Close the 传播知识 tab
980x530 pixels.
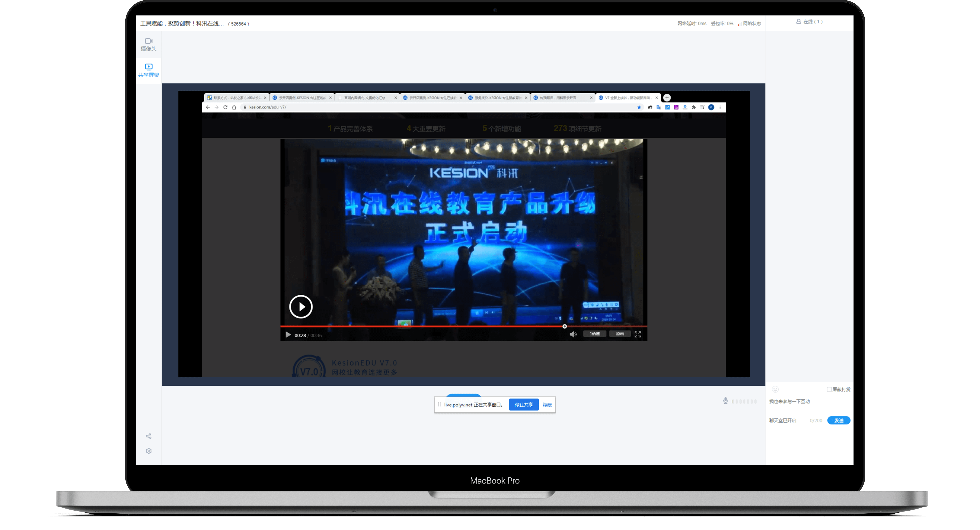tap(591, 98)
